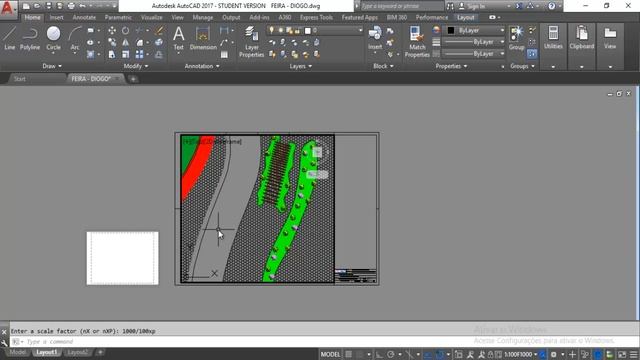The height and width of the screenshot is (360, 640).
Task: Expand the Block panel dropdown
Action: [x=383, y=66]
